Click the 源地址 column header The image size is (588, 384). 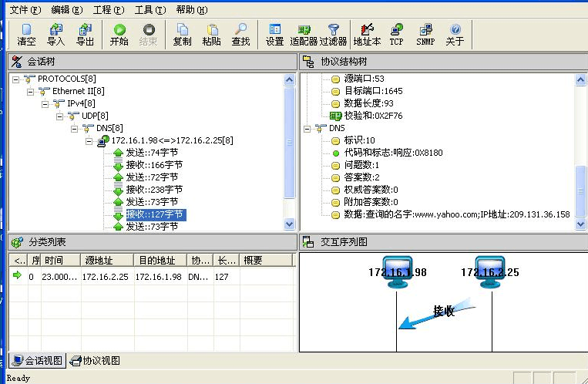pyautogui.click(x=104, y=261)
